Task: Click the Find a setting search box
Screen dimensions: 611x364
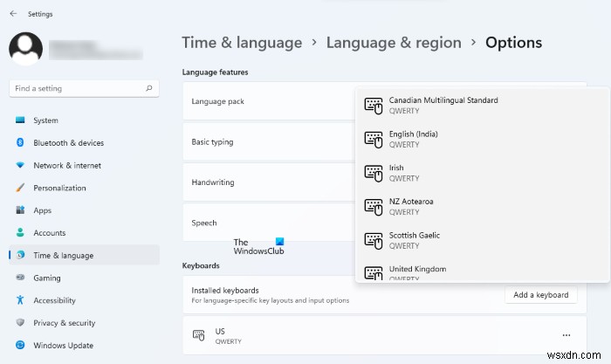Action: pyautogui.click(x=77, y=88)
